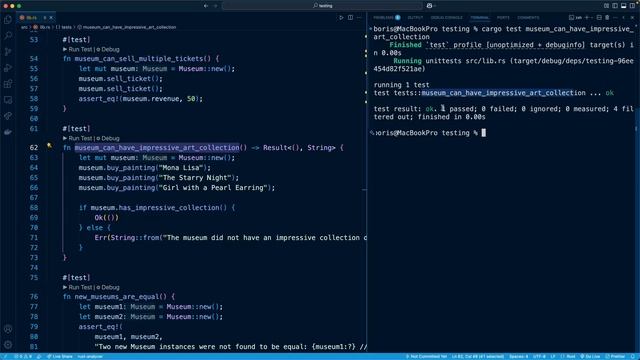Toggle Primary Side Bar layout icon
The width and height of the screenshot is (640, 360).
[x=615, y=6]
